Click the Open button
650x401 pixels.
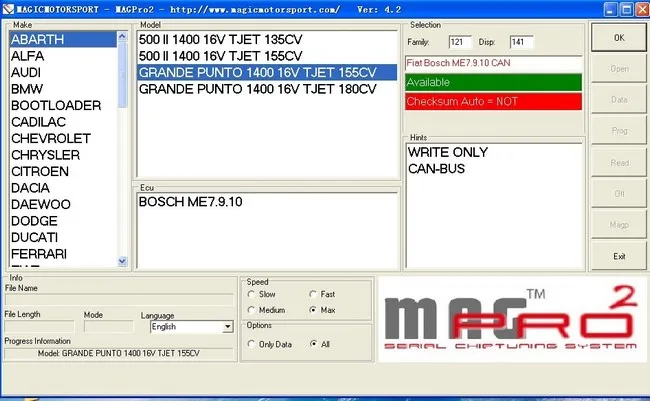pyautogui.click(x=619, y=69)
